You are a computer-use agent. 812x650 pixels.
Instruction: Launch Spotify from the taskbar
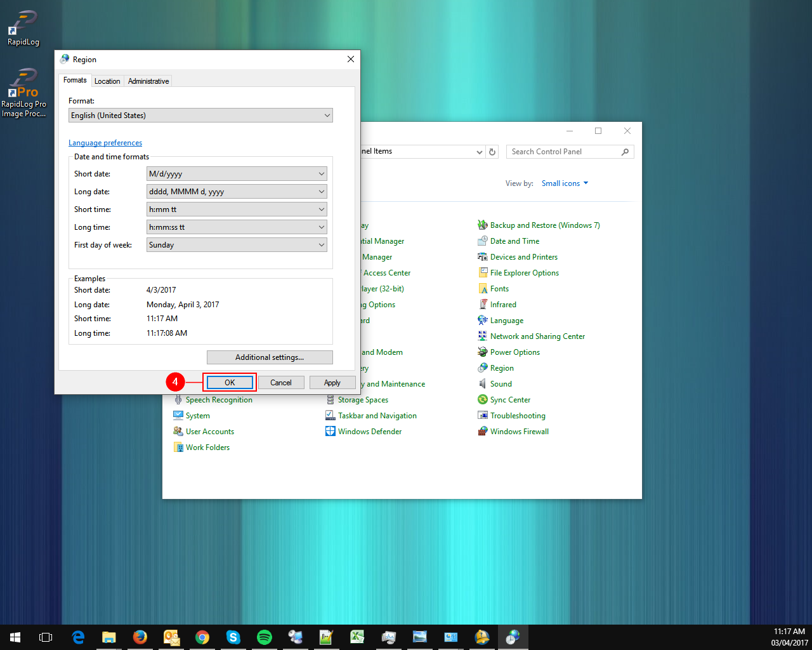click(x=265, y=637)
